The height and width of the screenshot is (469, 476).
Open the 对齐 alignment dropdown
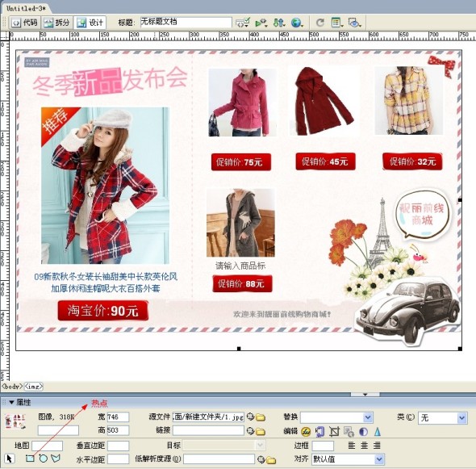click(x=379, y=459)
